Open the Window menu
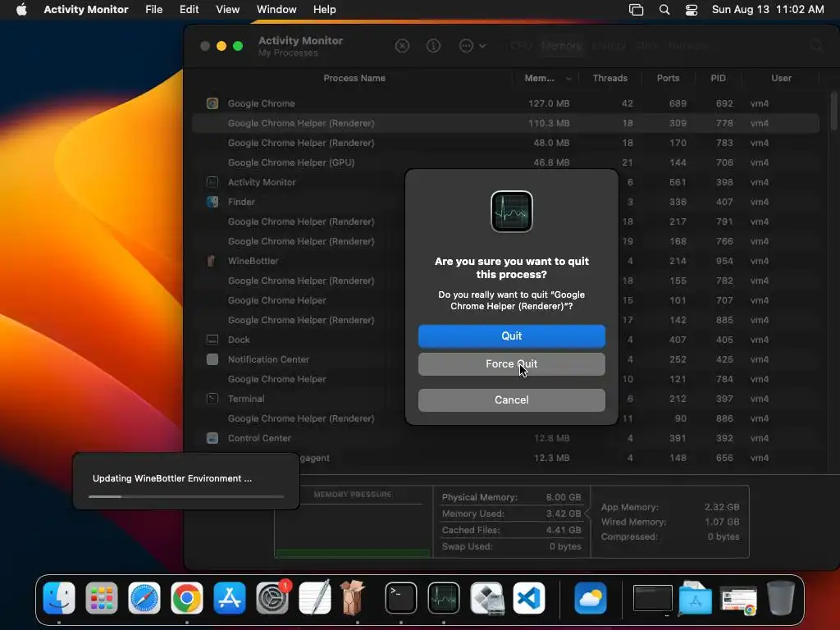Viewport: 840px width, 630px height. click(276, 10)
